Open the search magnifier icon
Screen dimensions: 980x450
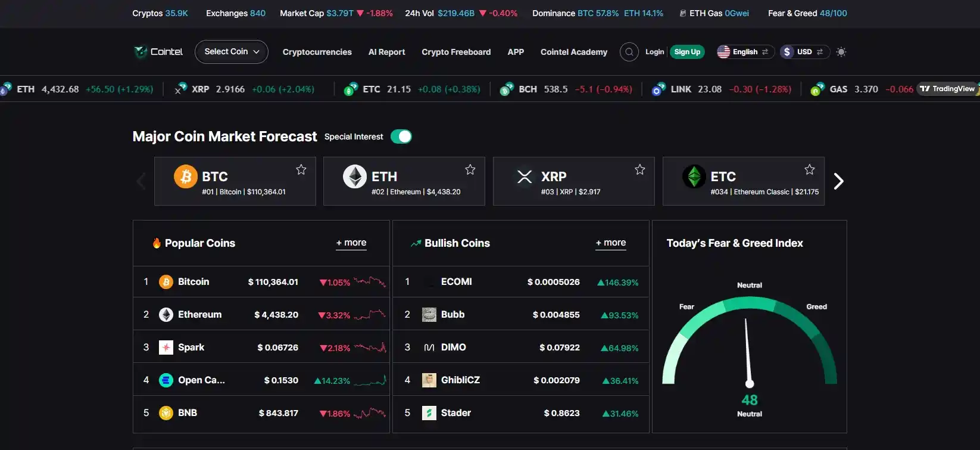point(629,52)
